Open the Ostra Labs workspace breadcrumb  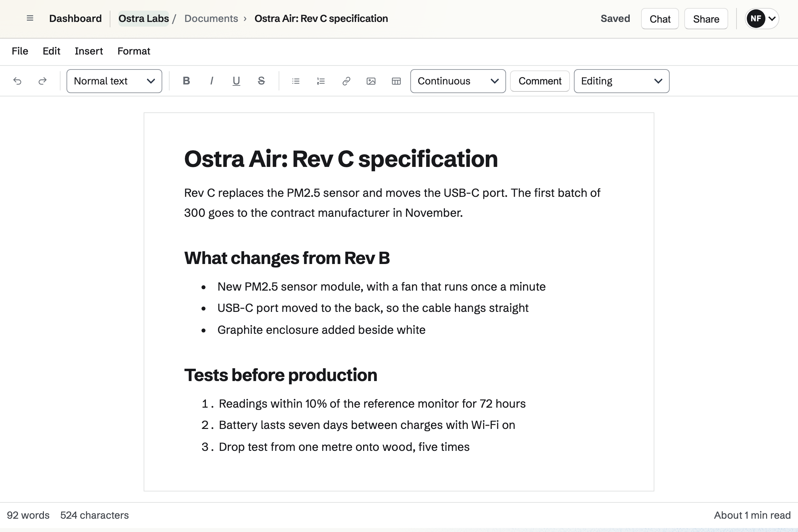click(144, 18)
